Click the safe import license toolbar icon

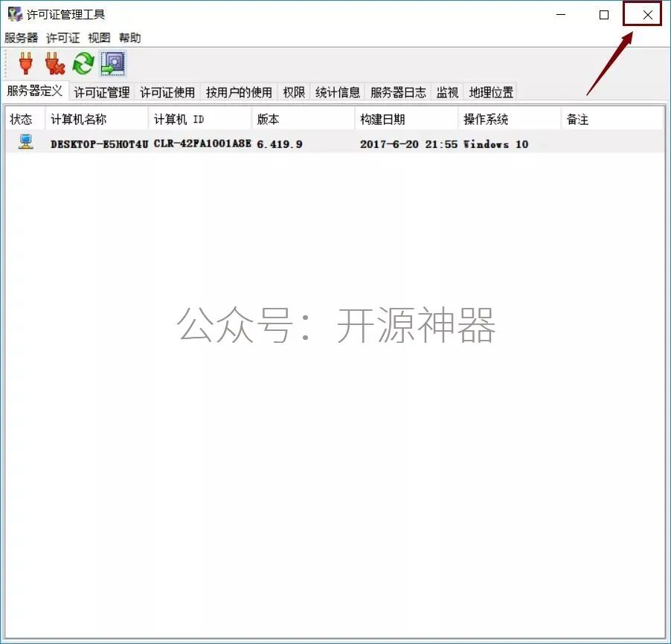112,64
